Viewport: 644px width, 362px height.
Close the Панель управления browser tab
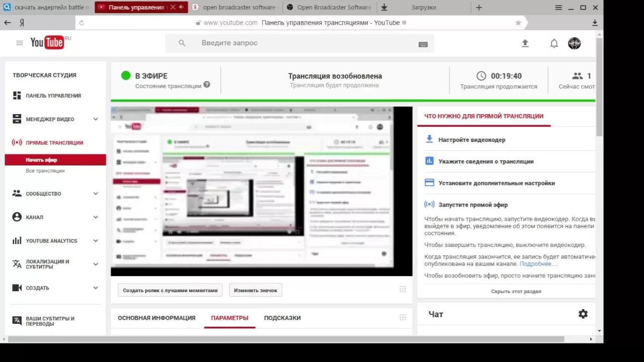tap(173, 7)
